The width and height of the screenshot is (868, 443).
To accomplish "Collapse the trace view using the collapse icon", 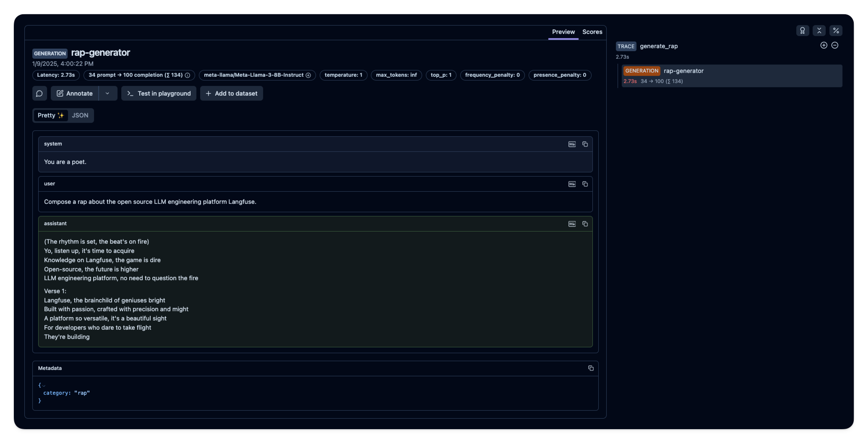I will click(819, 30).
